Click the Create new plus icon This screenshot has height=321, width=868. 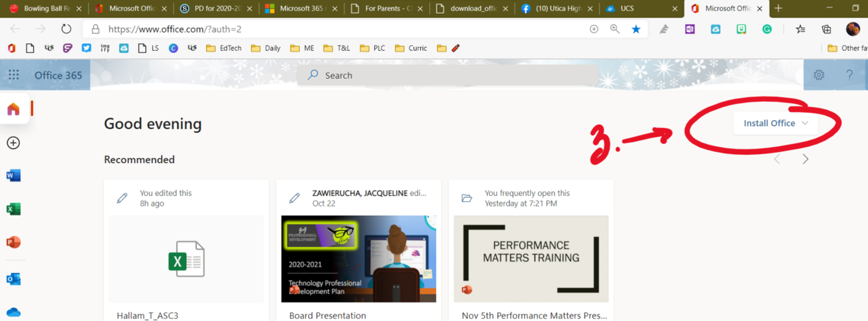coord(13,143)
